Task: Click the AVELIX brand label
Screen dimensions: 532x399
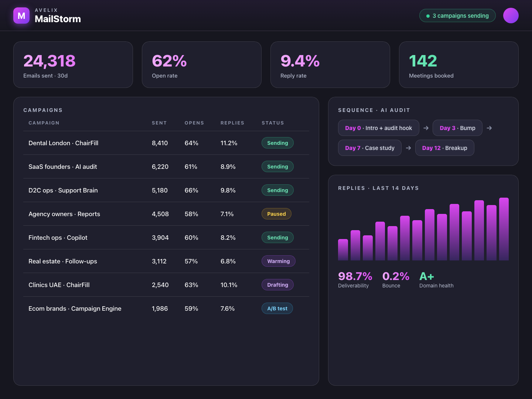Action: pyautogui.click(x=46, y=10)
